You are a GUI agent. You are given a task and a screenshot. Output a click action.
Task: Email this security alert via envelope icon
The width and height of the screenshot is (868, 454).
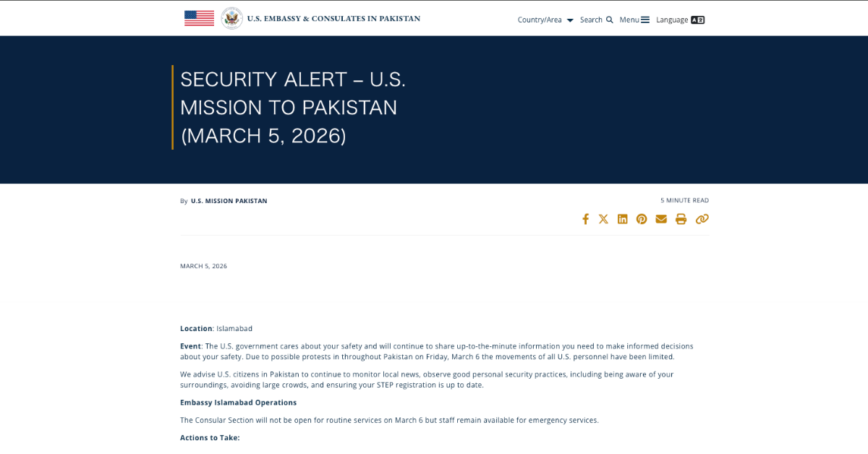tap(661, 219)
